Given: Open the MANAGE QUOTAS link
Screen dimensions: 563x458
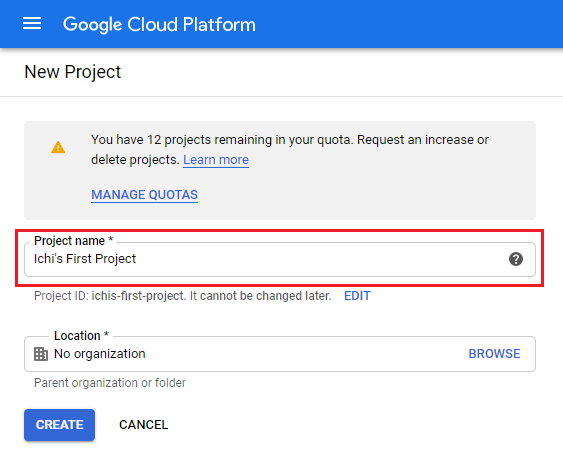Looking at the screenshot, I should 144,195.
